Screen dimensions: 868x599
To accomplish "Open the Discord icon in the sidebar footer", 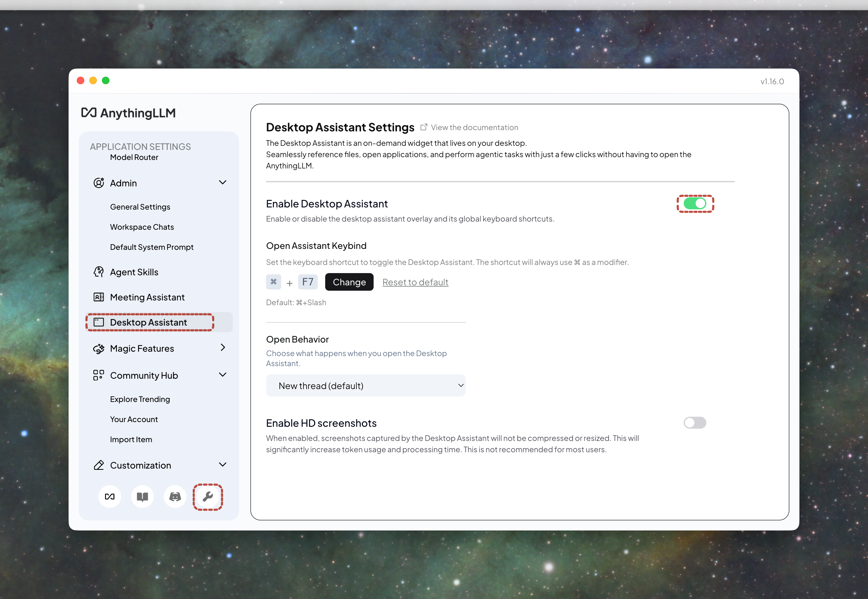I will tap(175, 497).
